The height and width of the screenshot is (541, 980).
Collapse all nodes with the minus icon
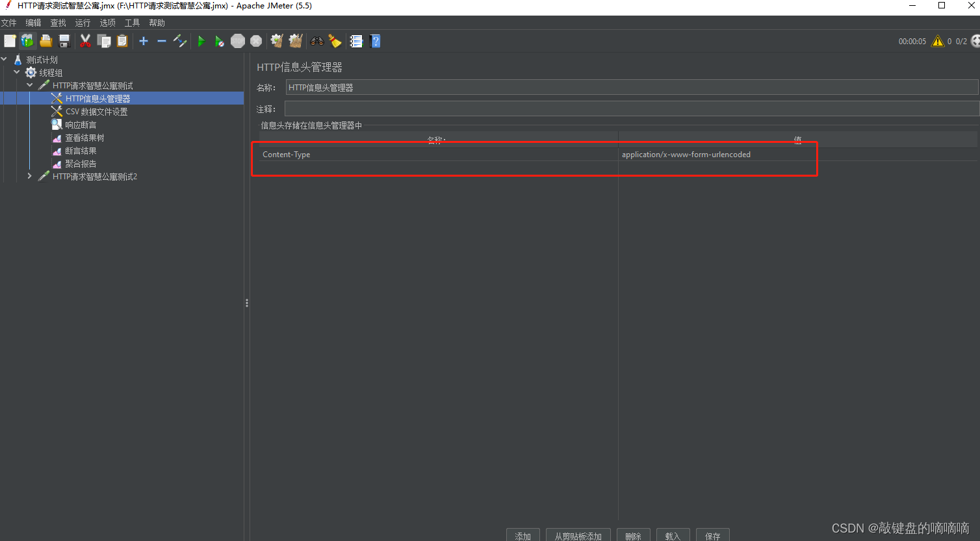162,41
